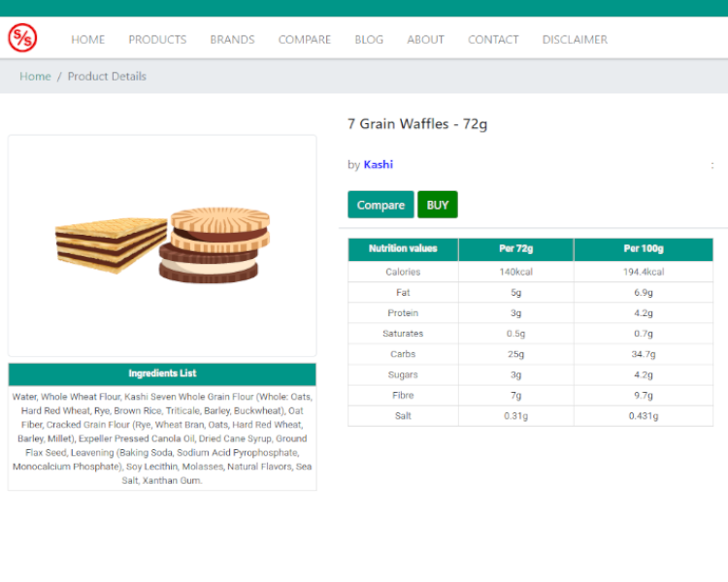Image resolution: width=728 pixels, height=582 pixels.
Task: Select the Sugars row label
Action: pos(403,375)
